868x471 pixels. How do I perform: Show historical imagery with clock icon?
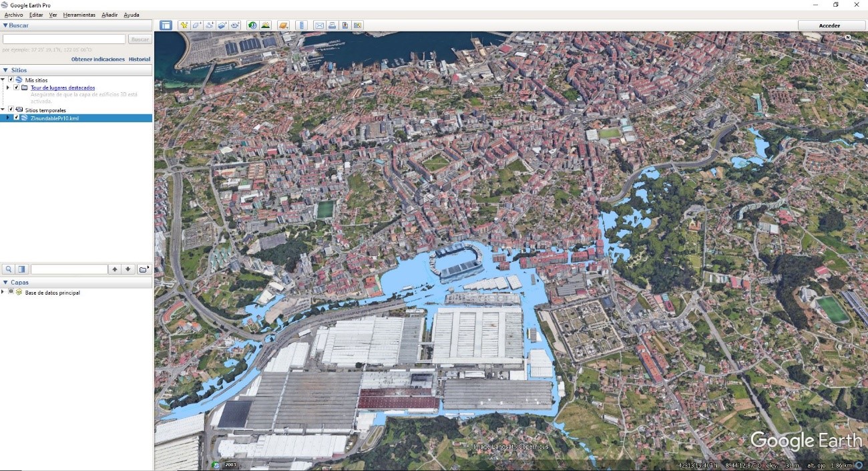click(252, 25)
